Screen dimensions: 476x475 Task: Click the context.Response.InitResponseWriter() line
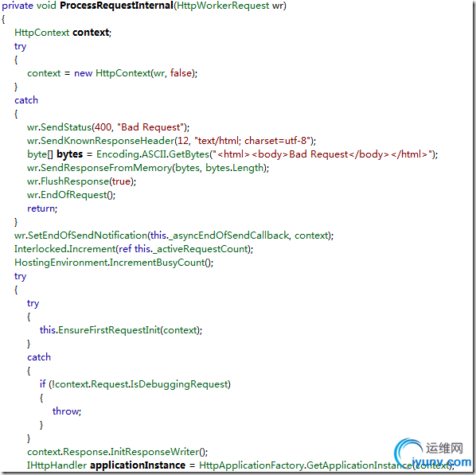118,452
